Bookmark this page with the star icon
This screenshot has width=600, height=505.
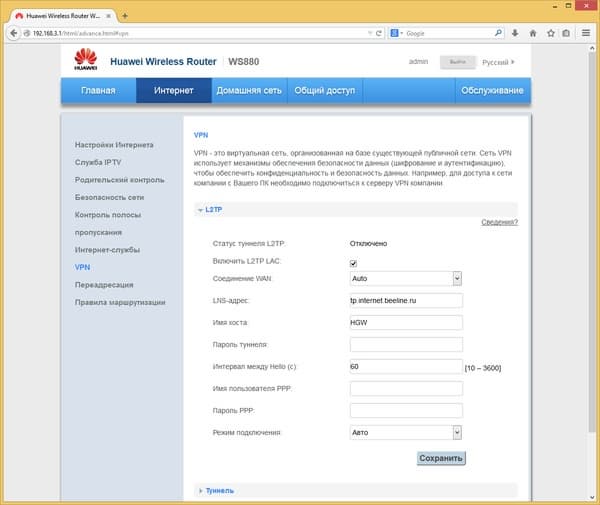coord(551,33)
